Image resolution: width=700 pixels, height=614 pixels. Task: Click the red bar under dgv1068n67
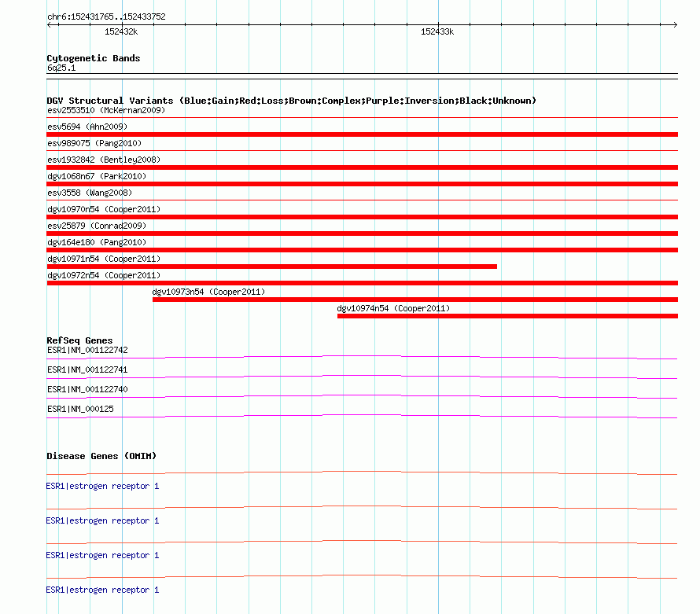362,184
